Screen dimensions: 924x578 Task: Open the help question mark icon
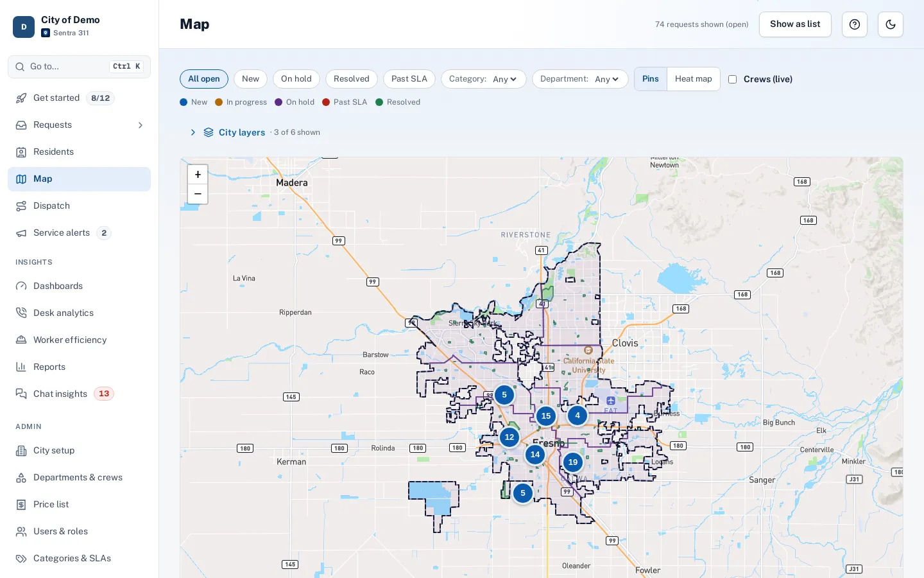coord(855,24)
